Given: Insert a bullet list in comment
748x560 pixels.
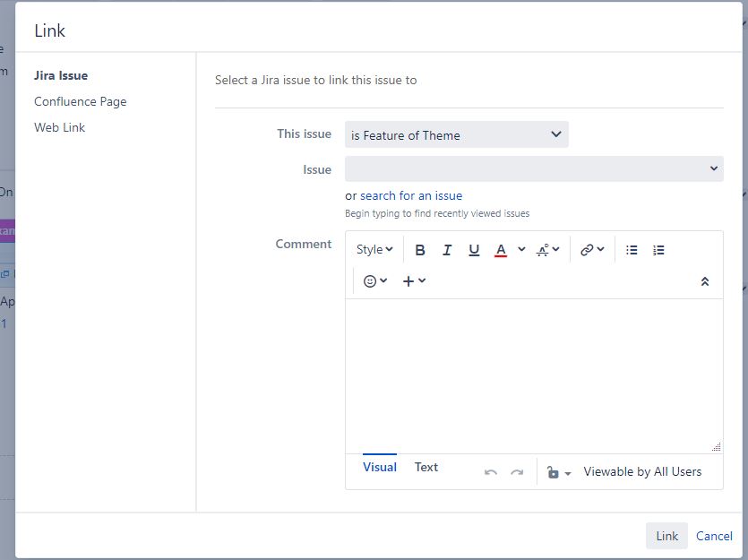Looking at the screenshot, I should pyautogui.click(x=632, y=250).
